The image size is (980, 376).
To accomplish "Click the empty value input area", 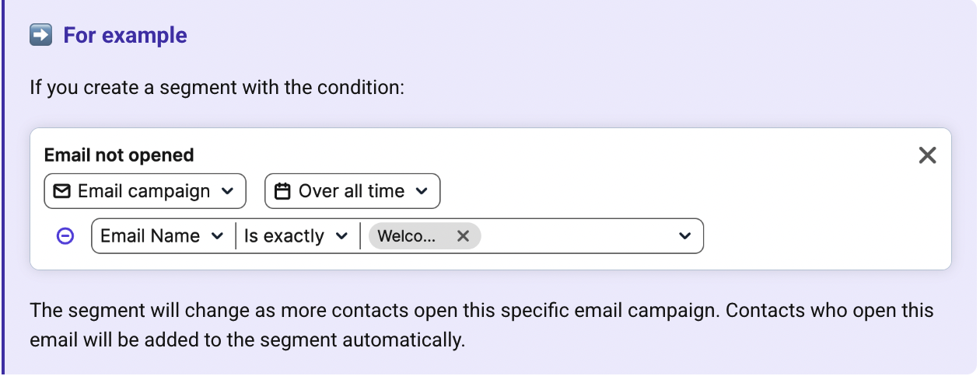I will pos(577,236).
